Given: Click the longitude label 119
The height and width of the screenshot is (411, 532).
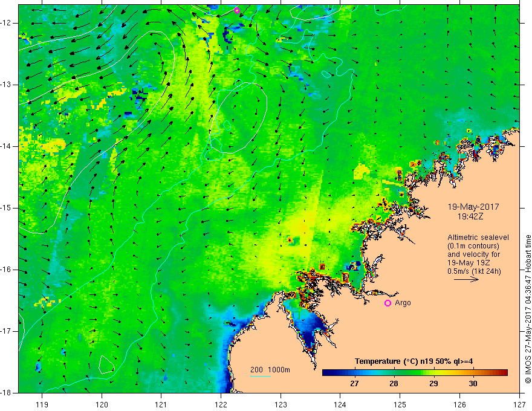Looking at the screenshot, I should click(x=42, y=404).
